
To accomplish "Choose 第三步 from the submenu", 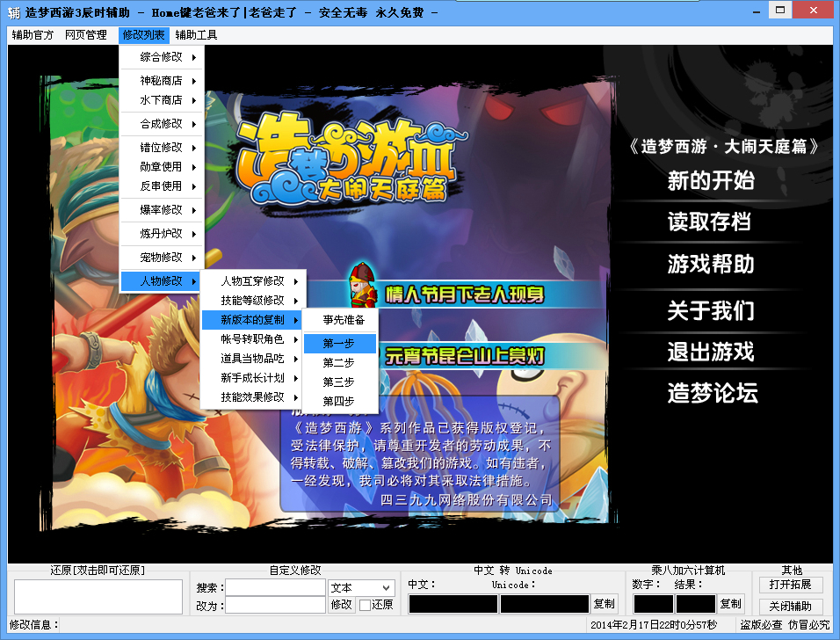I will coord(340,382).
